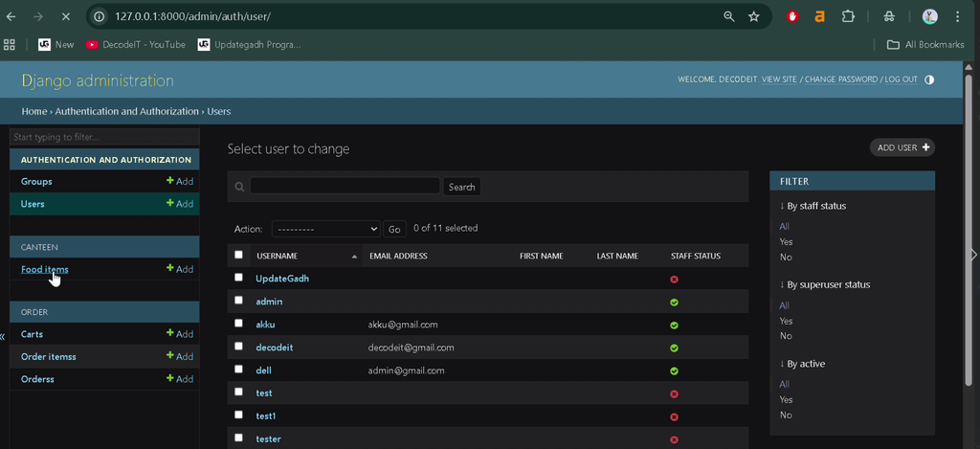Click the red ad blocker extension icon

tap(792, 17)
